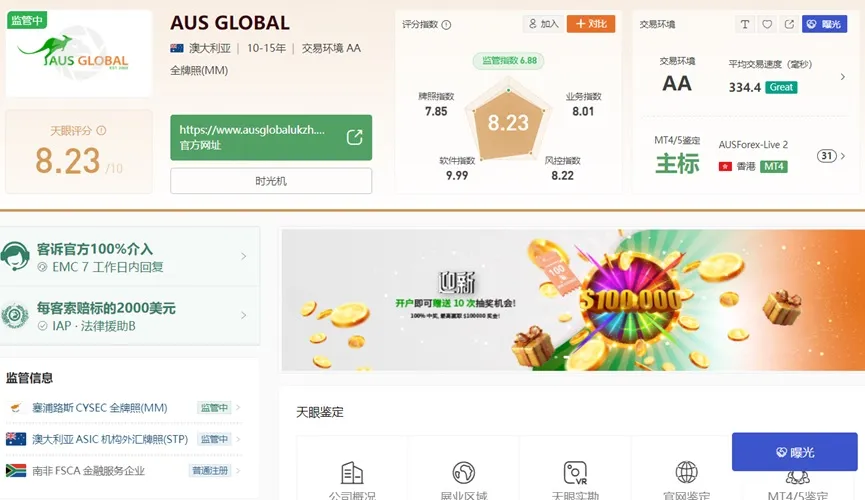Expand the CYSEC license row chevron

coord(238,407)
